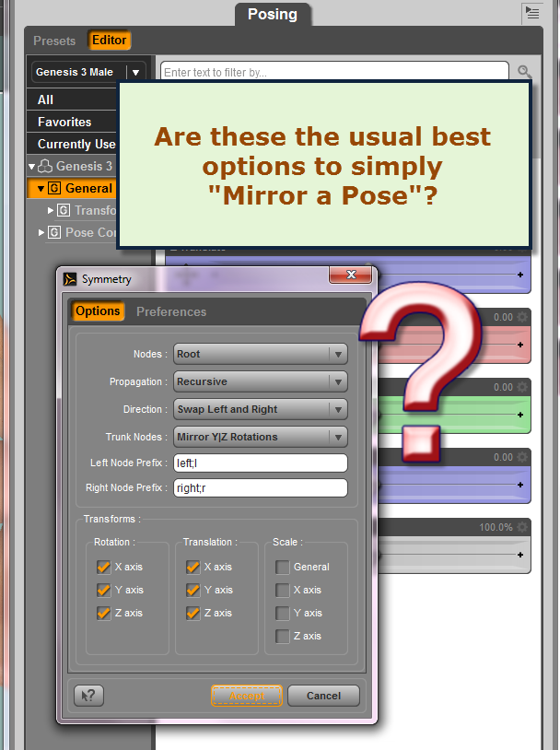
Task: Click the plus on the green slider
Action: pyautogui.click(x=520, y=415)
